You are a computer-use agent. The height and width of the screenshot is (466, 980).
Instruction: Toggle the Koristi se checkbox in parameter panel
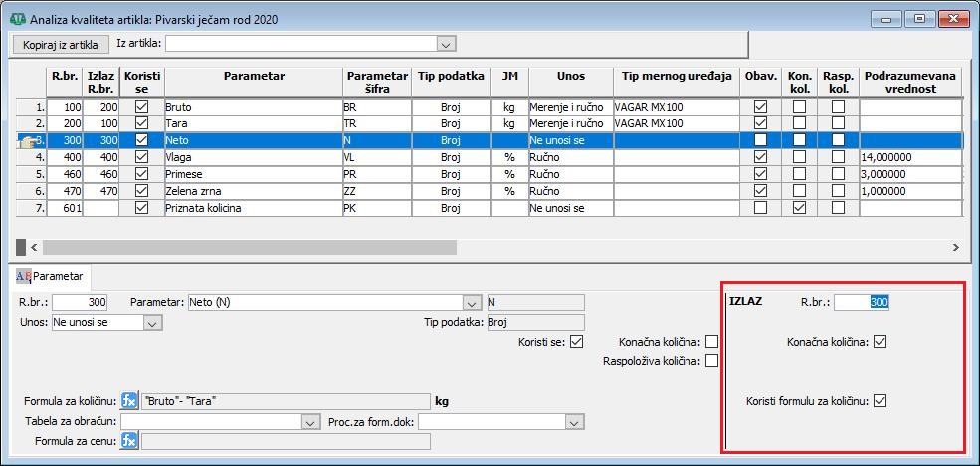click(x=577, y=342)
